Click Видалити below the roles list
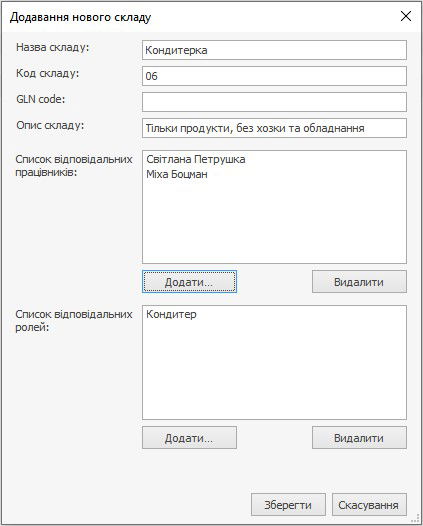 [359, 438]
